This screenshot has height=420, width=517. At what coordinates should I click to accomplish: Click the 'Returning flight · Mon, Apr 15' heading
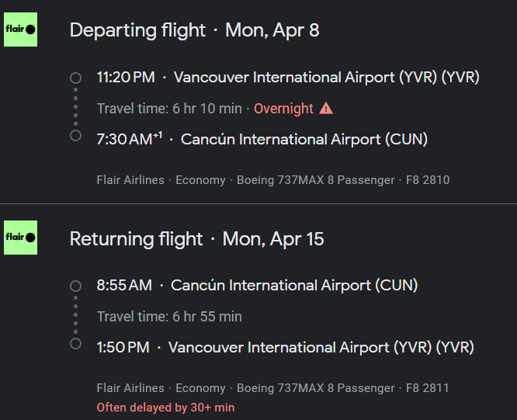pos(196,238)
